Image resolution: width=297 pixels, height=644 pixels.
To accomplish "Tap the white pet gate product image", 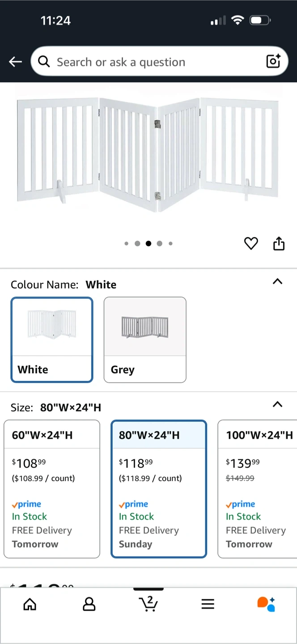I will point(148,152).
